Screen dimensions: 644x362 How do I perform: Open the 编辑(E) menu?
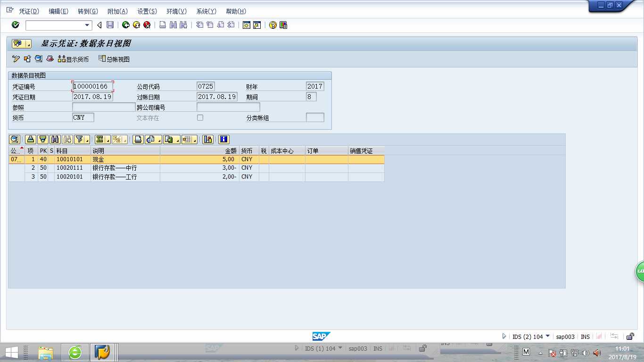coord(58,11)
